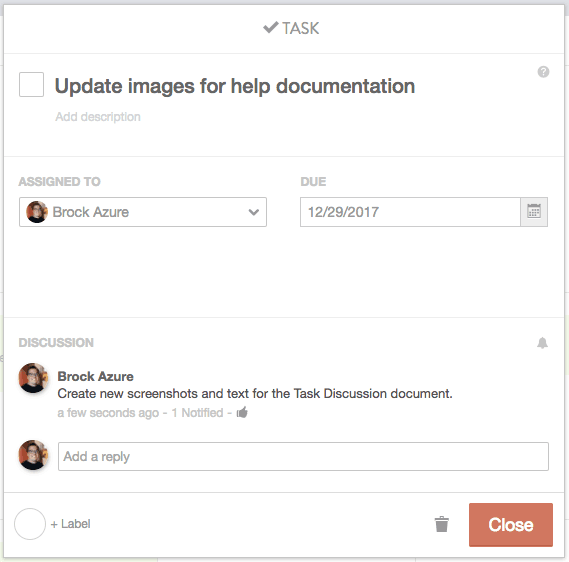Like the comment with thumbs-up icon
Viewport: 569px width, 562px height.
242,413
